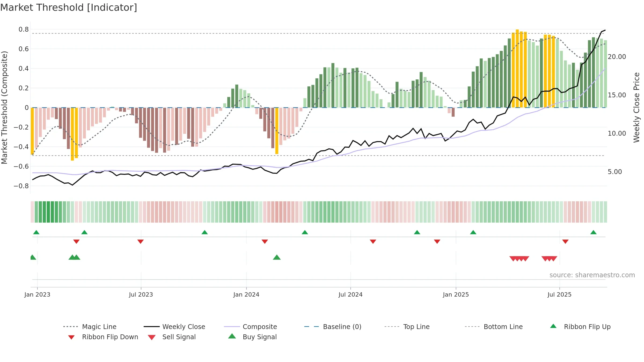Toggle the Magic Line legend entry
Viewport: 644px width, 362px height.
pyautogui.click(x=90, y=327)
